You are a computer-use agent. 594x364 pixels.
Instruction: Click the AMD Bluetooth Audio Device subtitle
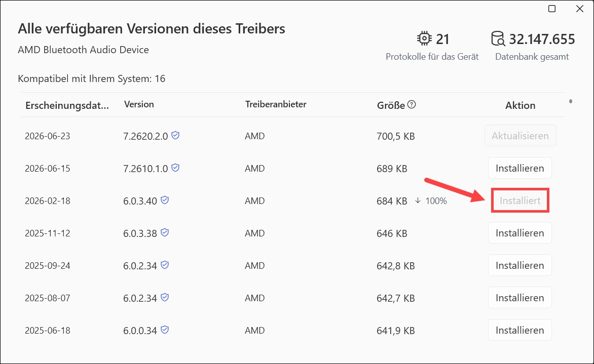(83, 50)
